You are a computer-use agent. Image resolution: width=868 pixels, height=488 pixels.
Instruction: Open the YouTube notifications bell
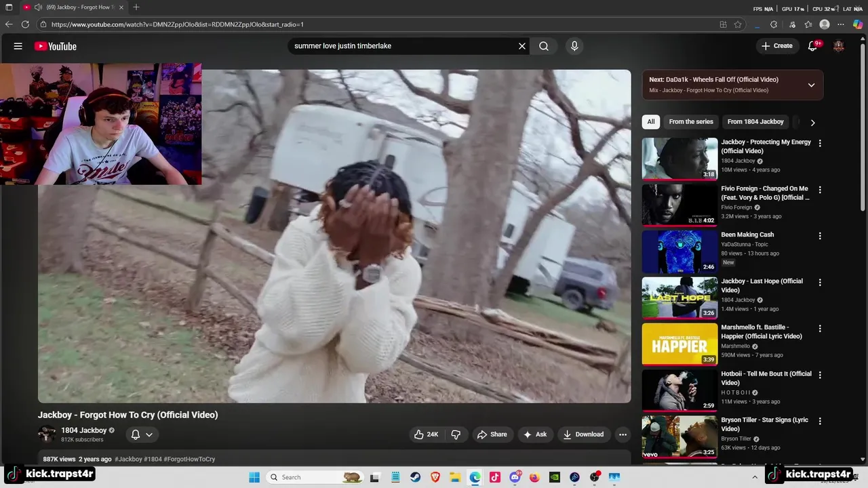(813, 46)
